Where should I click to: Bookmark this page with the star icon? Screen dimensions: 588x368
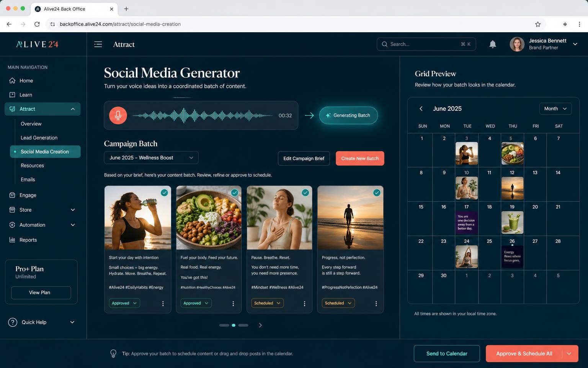(538, 24)
